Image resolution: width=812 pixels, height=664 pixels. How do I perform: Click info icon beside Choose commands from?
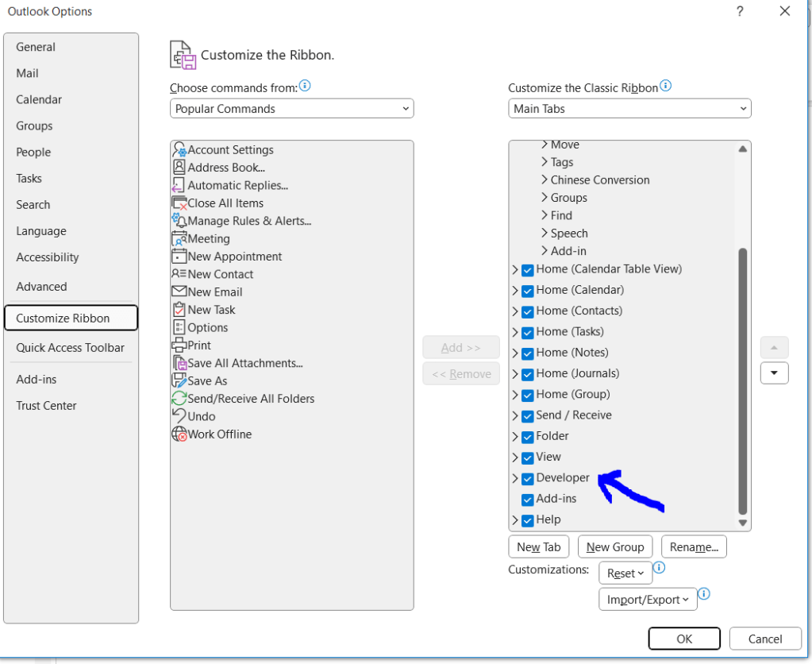tap(305, 87)
